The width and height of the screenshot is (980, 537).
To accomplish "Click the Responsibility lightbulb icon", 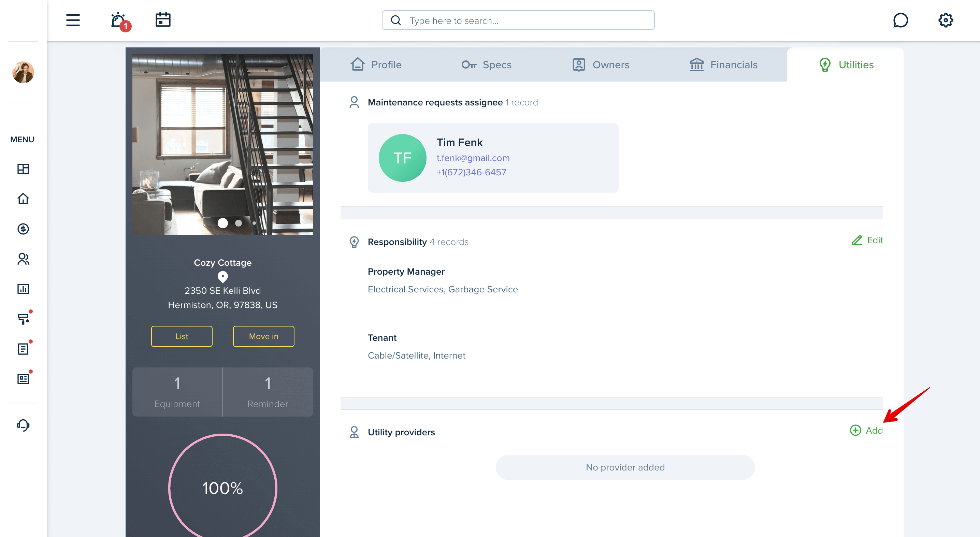I will pos(354,242).
